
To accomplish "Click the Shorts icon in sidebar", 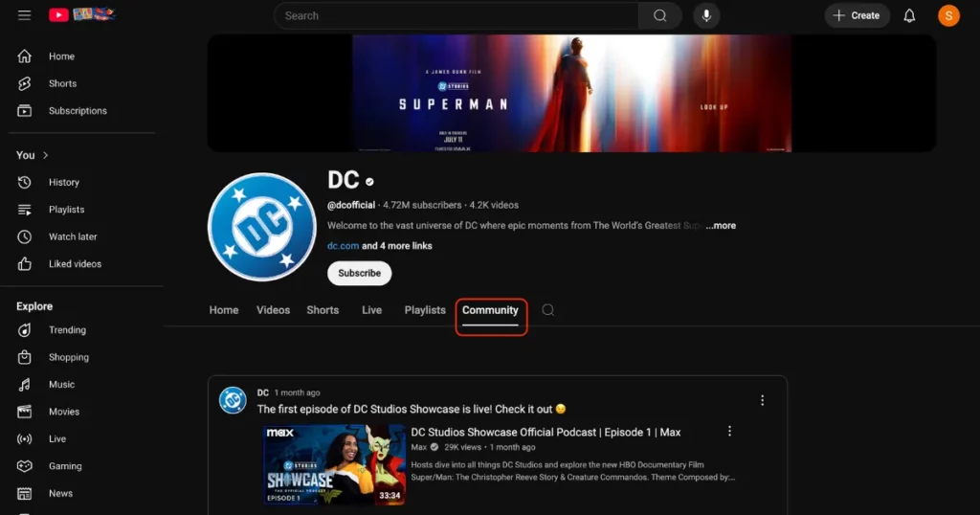I will point(24,83).
